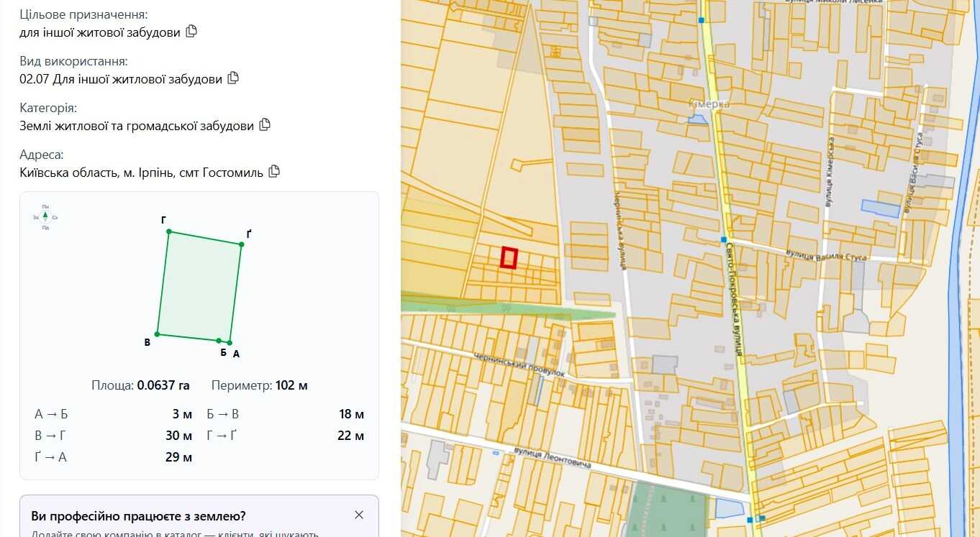
Task: Click the 'Чернинський провулок' street label
Action: (521, 365)
